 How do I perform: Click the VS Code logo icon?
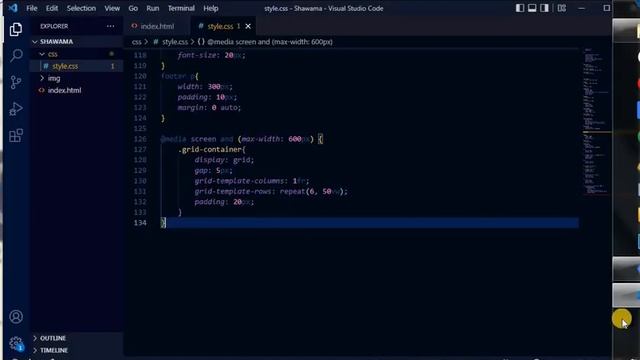click(13, 8)
